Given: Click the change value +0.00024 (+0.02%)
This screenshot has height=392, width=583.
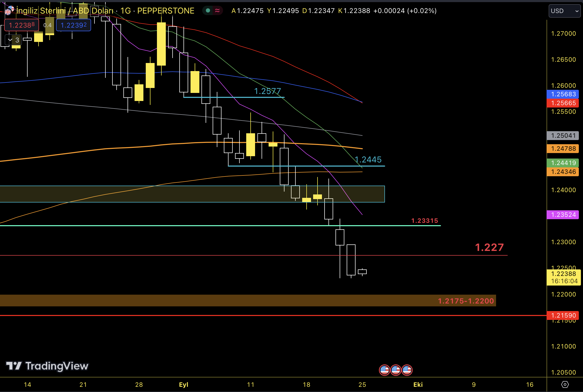Looking at the screenshot, I should (x=405, y=11).
